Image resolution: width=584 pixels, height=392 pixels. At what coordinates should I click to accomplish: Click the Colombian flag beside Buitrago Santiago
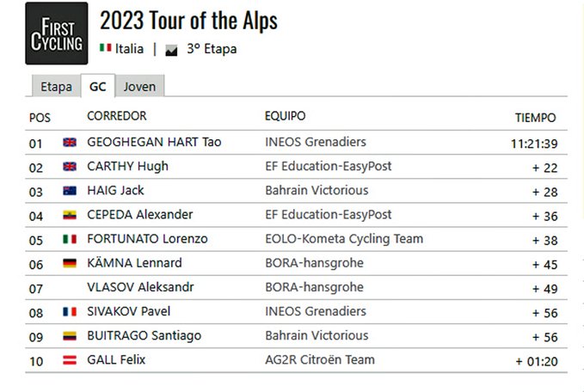point(70,336)
